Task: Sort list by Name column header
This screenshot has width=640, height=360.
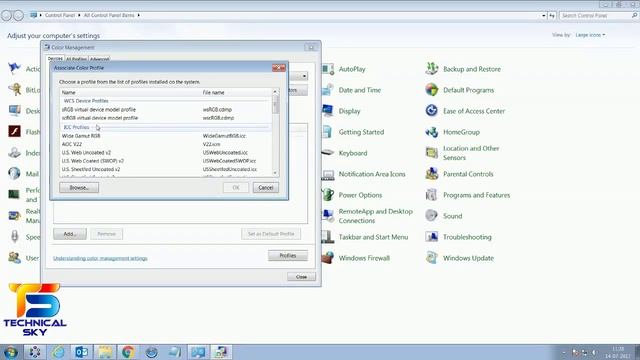Action: pos(130,93)
